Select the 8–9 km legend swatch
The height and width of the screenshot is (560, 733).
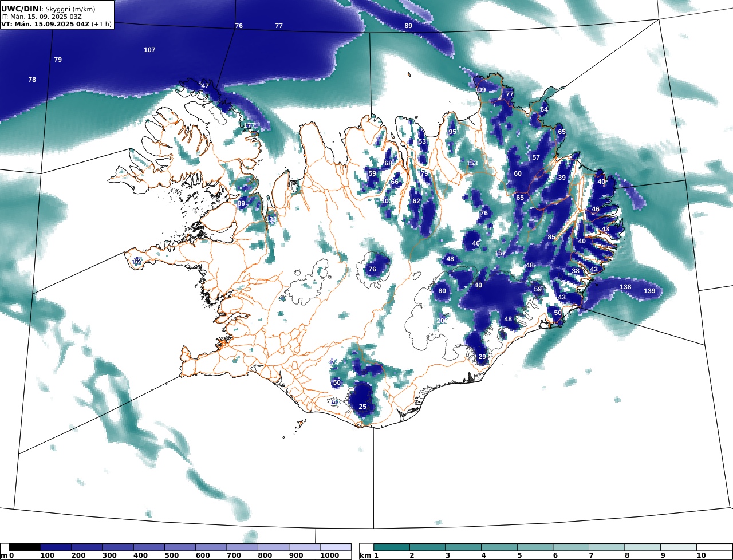(643, 547)
